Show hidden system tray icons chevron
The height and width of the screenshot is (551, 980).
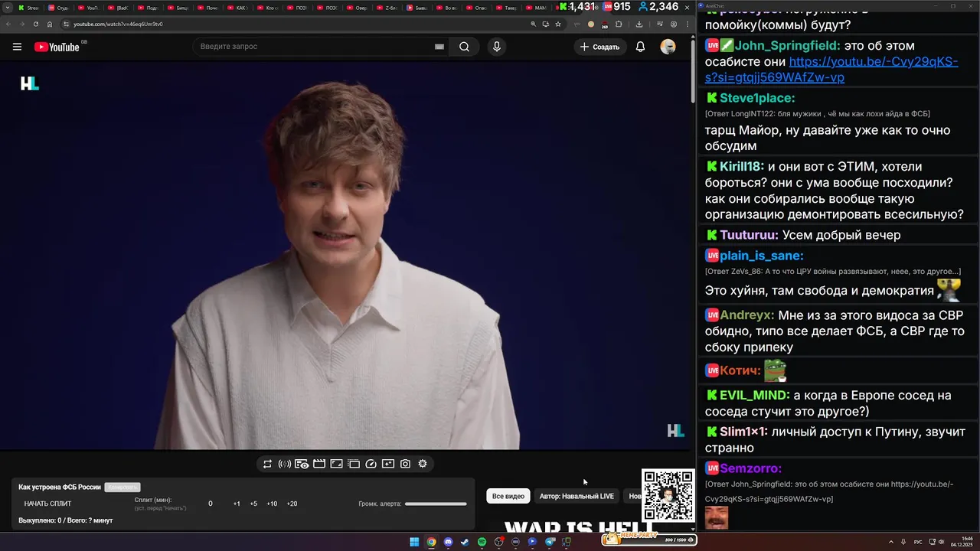(x=890, y=542)
